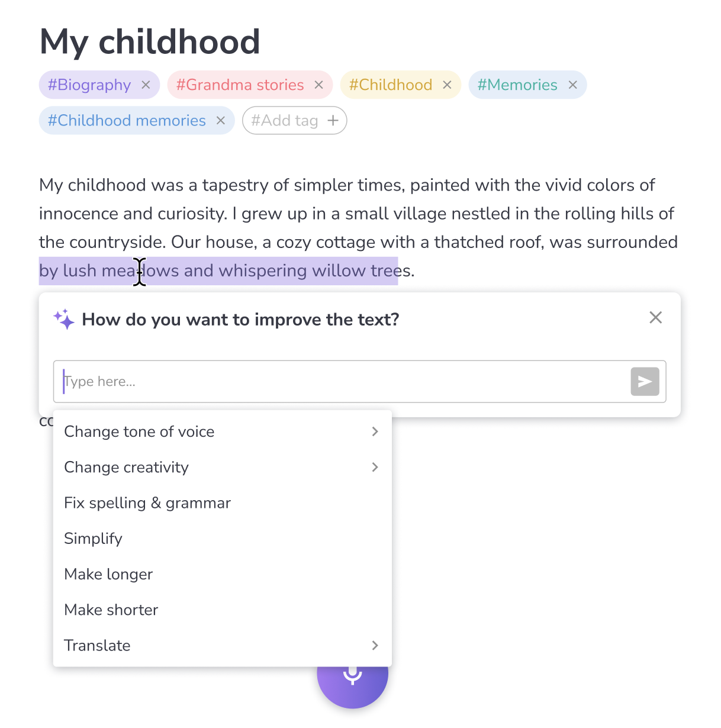Select Fix spelling & grammar
The height and width of the screenshot is (728, 721).
[147, 503]
